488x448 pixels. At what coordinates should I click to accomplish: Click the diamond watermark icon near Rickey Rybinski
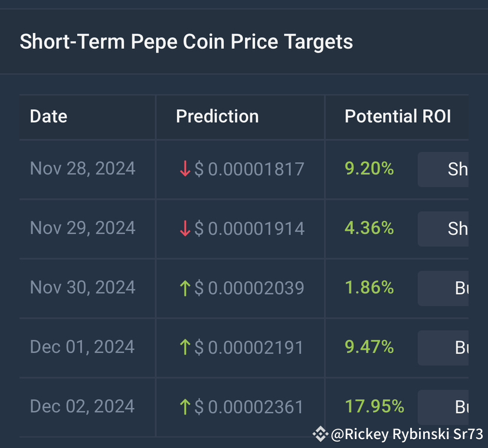pos(321,433)
